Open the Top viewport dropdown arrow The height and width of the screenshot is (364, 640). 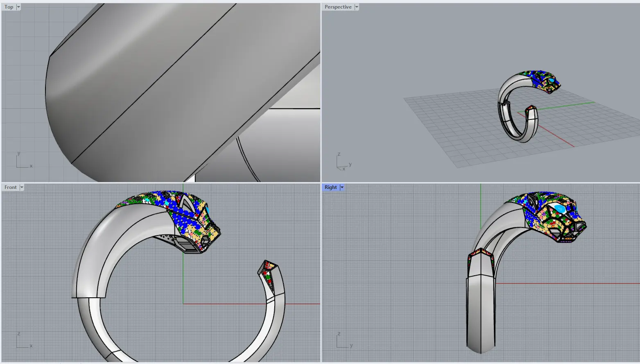coord(18,7)
